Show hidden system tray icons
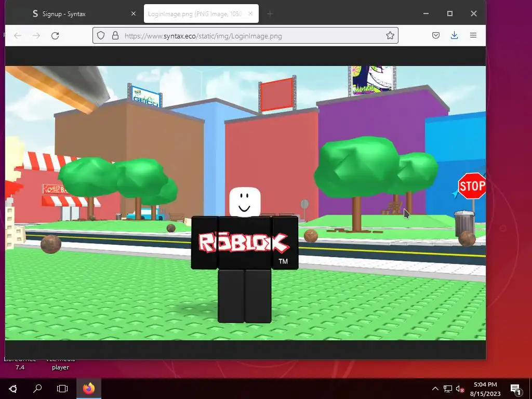The width and height of the screenshot is (532, 399). tap(435, 389)
